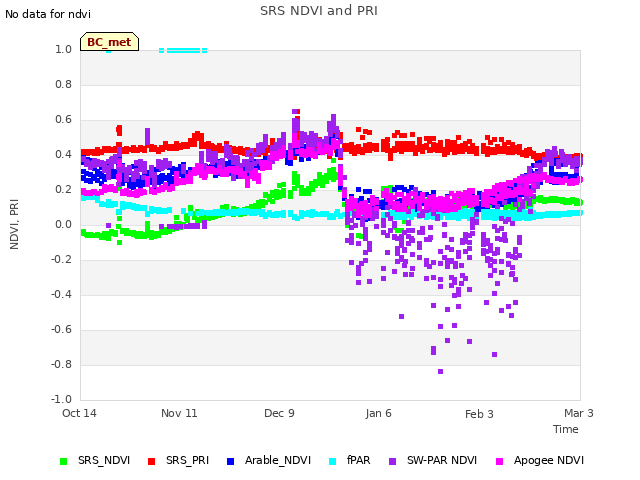The image size is (640, 480).
Task: Click the 'No data for ndvi' message
Action: point(48,14)
